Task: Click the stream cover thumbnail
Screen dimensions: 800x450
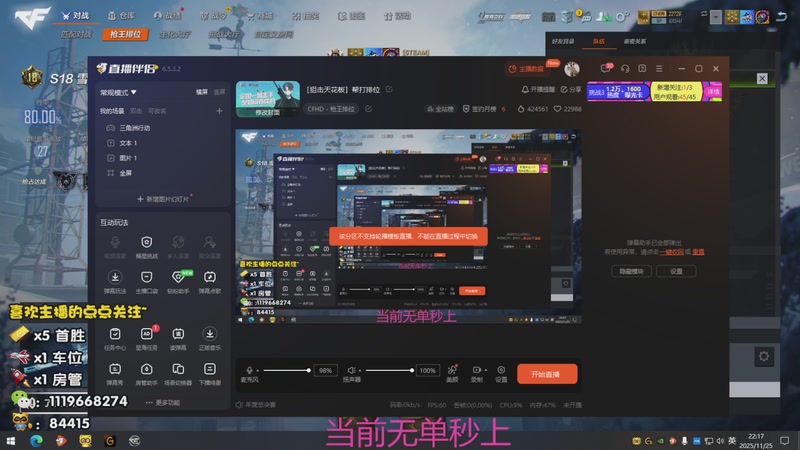Action: pyautogui.click(x=268, y=99)
